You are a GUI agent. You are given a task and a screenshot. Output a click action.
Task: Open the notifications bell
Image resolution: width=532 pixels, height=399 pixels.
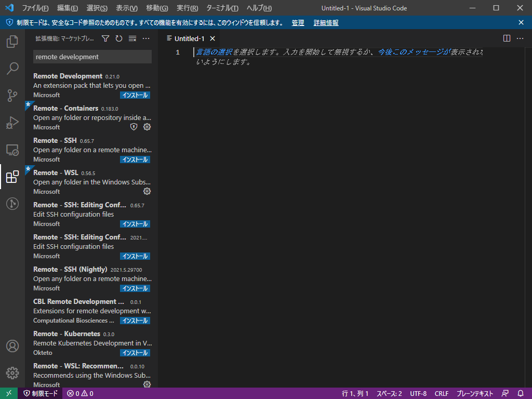[521, 393]
